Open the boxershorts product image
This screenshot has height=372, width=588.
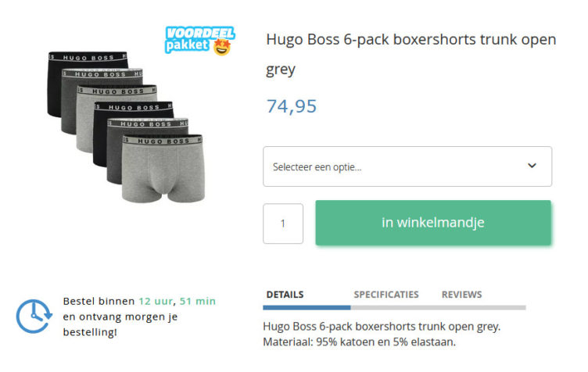(x=126, y=127)
